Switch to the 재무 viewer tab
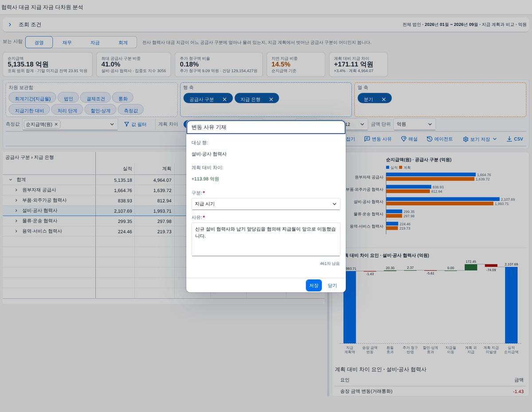Screen dimensions: 532x412 tap(67, 43)
